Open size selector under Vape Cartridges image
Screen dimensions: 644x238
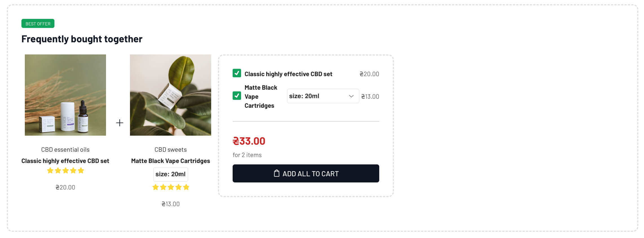click(171, 174)
